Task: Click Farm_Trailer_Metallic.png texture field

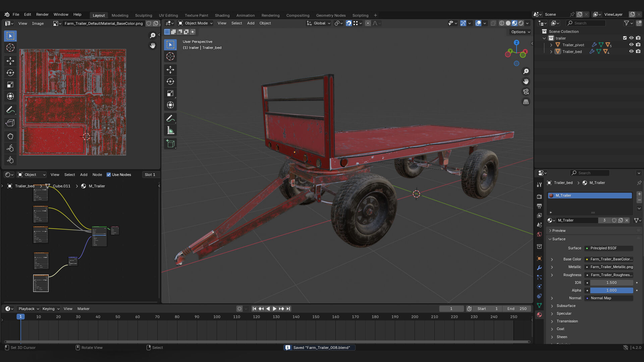Action: (x=608, y=267)
